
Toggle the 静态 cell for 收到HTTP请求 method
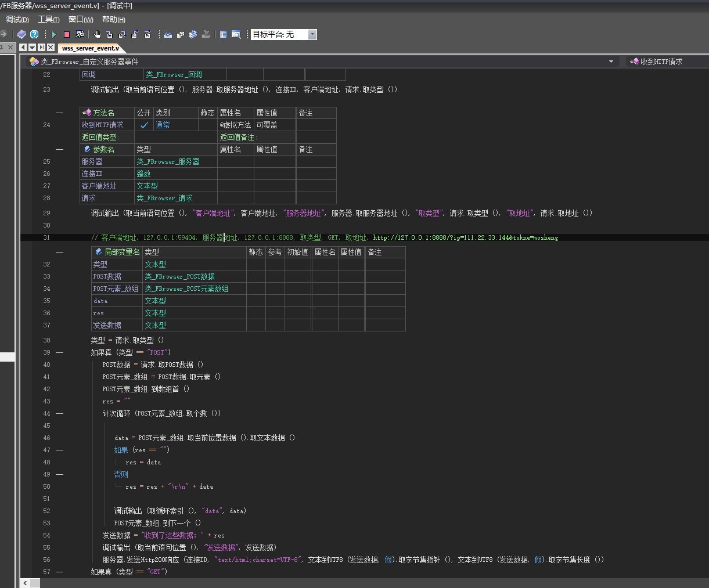click(208, 125)
